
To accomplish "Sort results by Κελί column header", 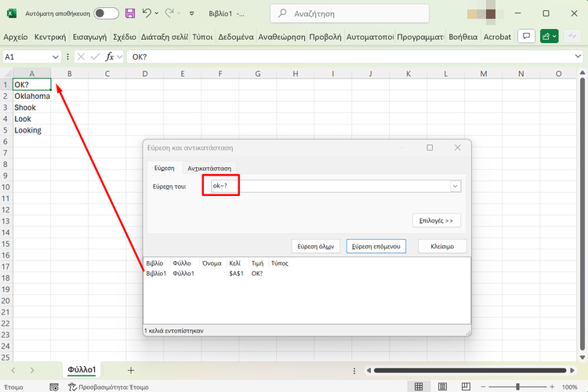I will [x=234, y=263].
